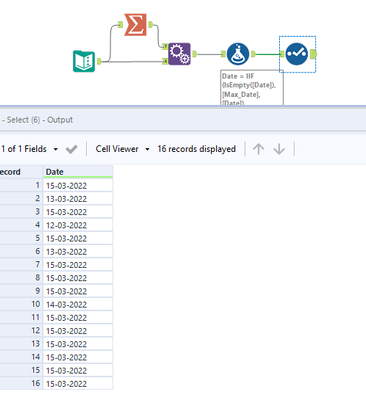Click the Summarize tool output anchor
Screen dimensions: 366x400
tap(150, 24)
